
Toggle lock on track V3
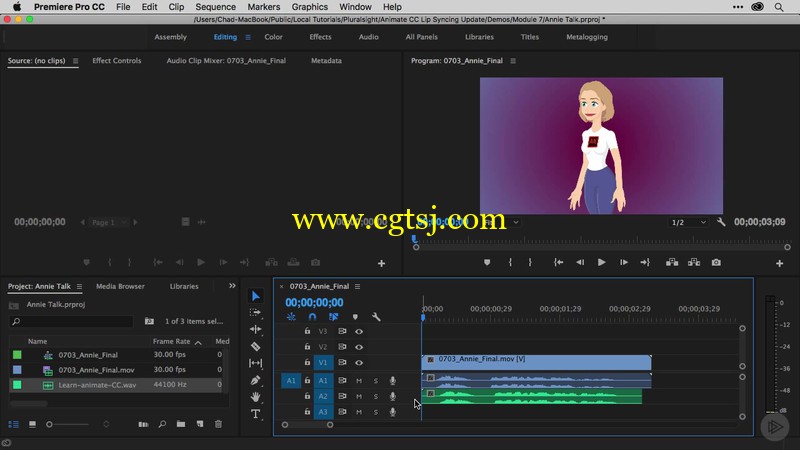tap(307, 331)
